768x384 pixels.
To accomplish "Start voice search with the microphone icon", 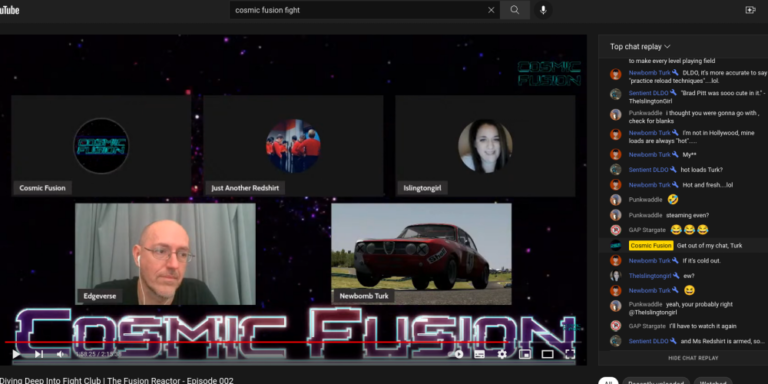I will (543, 10).
